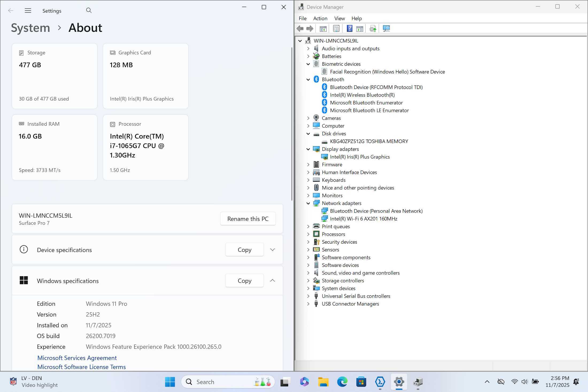Click the blue Help toolbar icon
Image resolution: width=588 pixels, height=392 pixels.
coord(349,29)
